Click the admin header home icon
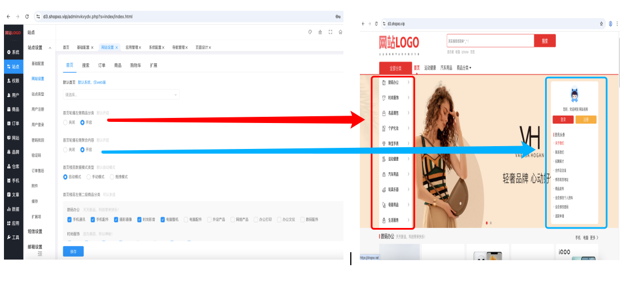The height and width of the screenshot is (281, 644). [341, 32]
